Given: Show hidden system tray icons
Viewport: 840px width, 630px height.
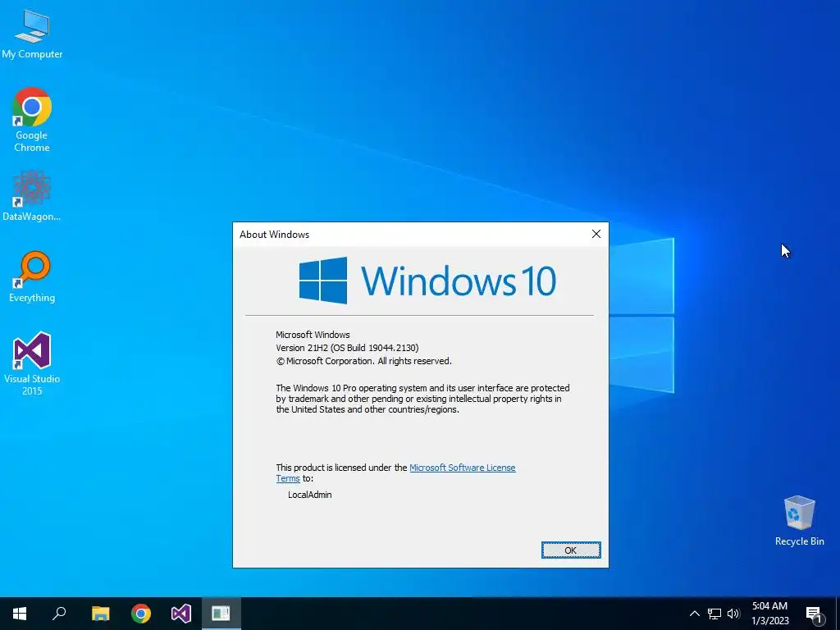Looking at the screenshot, I should tap(694, 614).
